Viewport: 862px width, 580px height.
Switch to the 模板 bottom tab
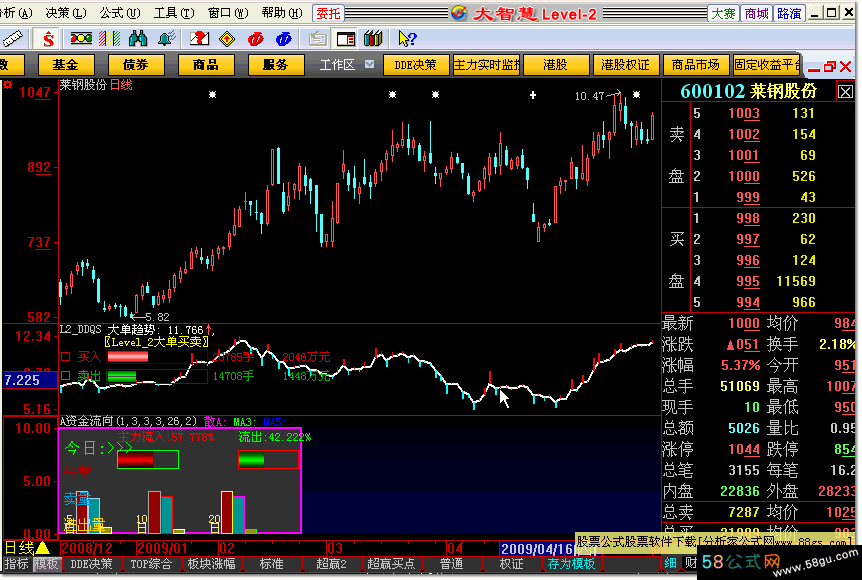46,564
